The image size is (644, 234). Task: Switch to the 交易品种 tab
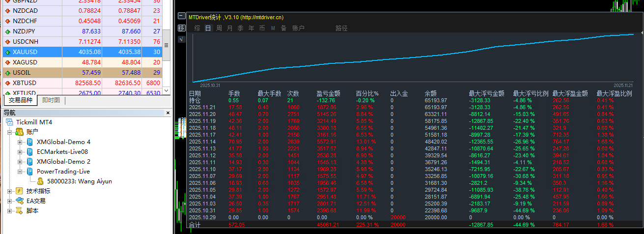click(21, 100)
